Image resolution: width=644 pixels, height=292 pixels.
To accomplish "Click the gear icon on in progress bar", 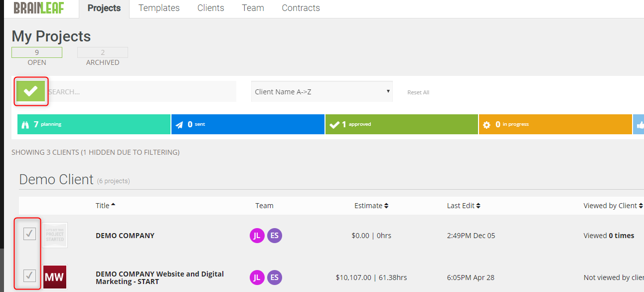I will (487, 124).
